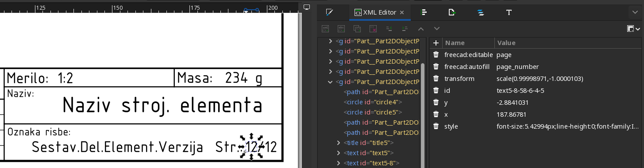Expand the text5-8 node
Screen dimensions: 644x168
point(339,163)
